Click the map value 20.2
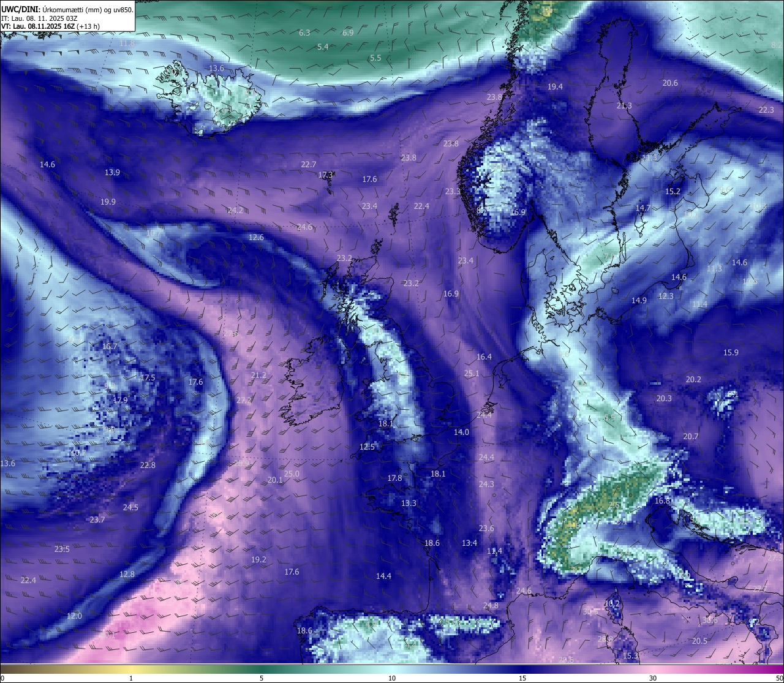784x683 pixels. (693, 379)
